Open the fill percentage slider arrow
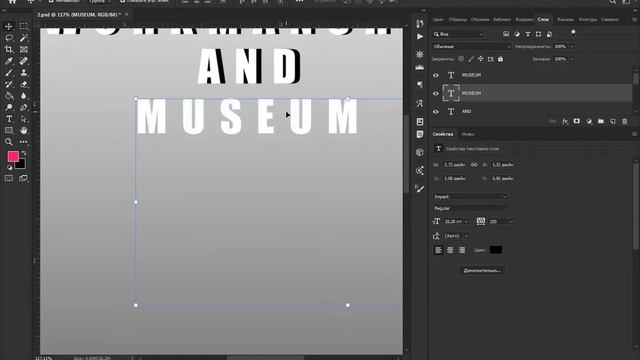This screenshot has width=640, height=360. (571, 59)
